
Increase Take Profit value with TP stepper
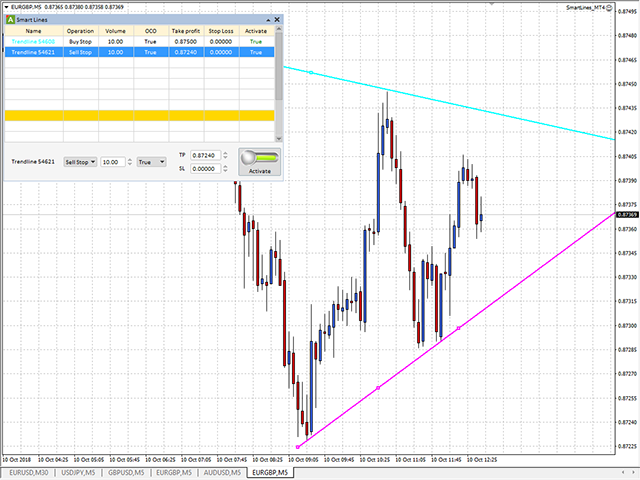[x=225, y=153]
